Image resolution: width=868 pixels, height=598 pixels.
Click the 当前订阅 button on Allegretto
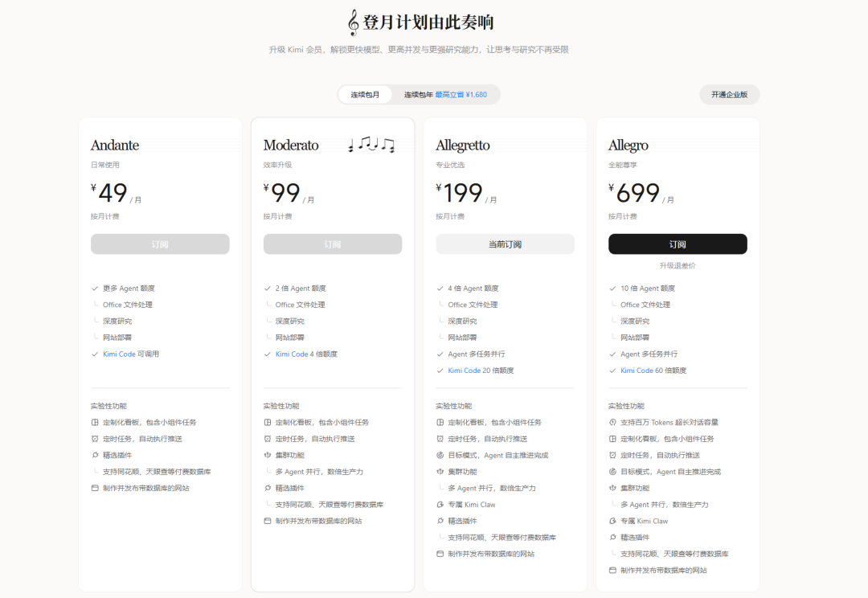point(505,244)
